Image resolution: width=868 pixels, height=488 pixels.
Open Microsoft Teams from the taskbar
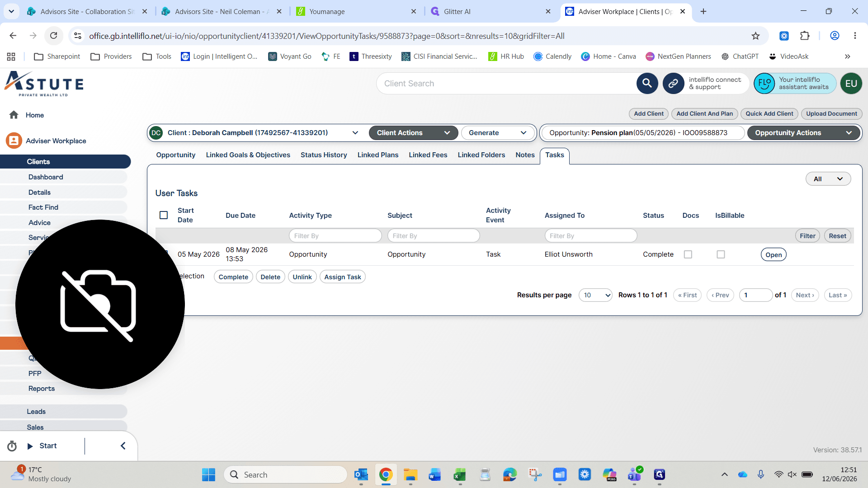point(634,474)
